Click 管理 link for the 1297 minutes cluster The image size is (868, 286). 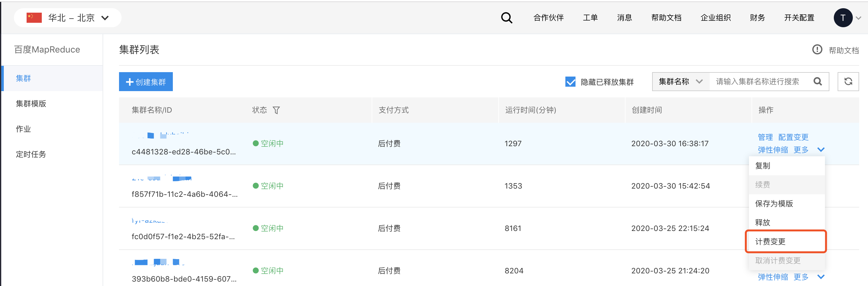[x=765, y=137]
